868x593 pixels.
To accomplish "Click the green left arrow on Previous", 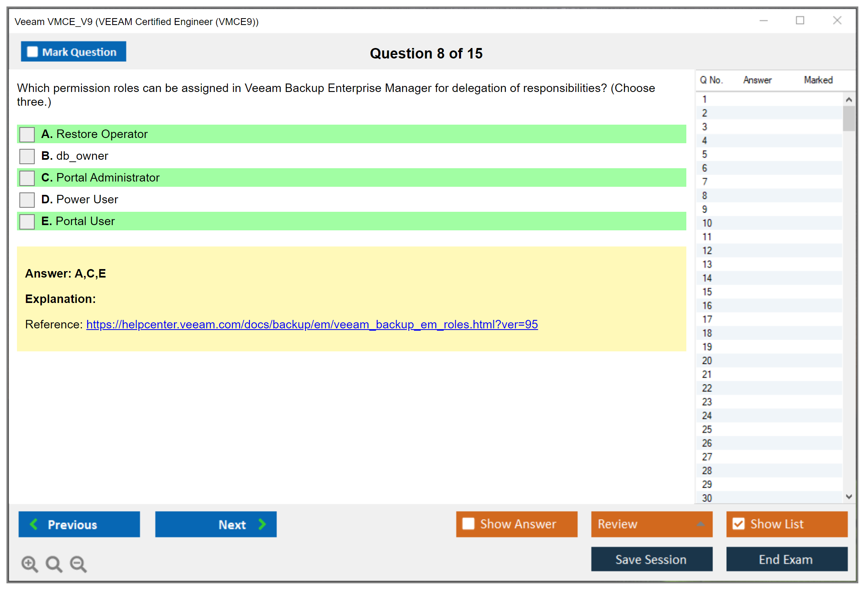I will [34, 524].
